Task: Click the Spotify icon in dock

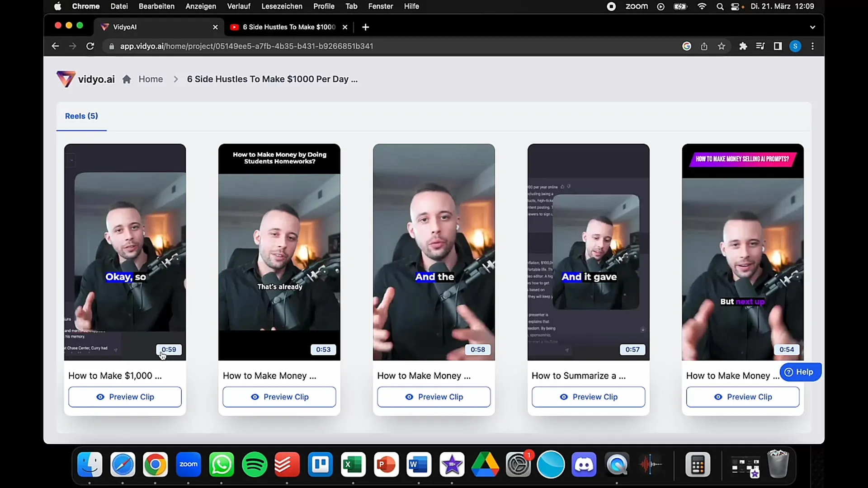Action: [254, 464]
